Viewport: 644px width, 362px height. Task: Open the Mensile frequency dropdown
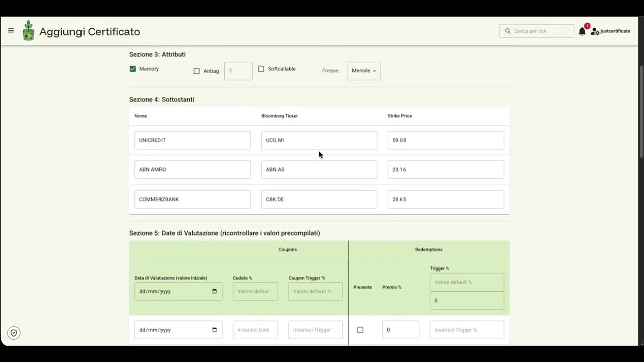coord(364,71)
